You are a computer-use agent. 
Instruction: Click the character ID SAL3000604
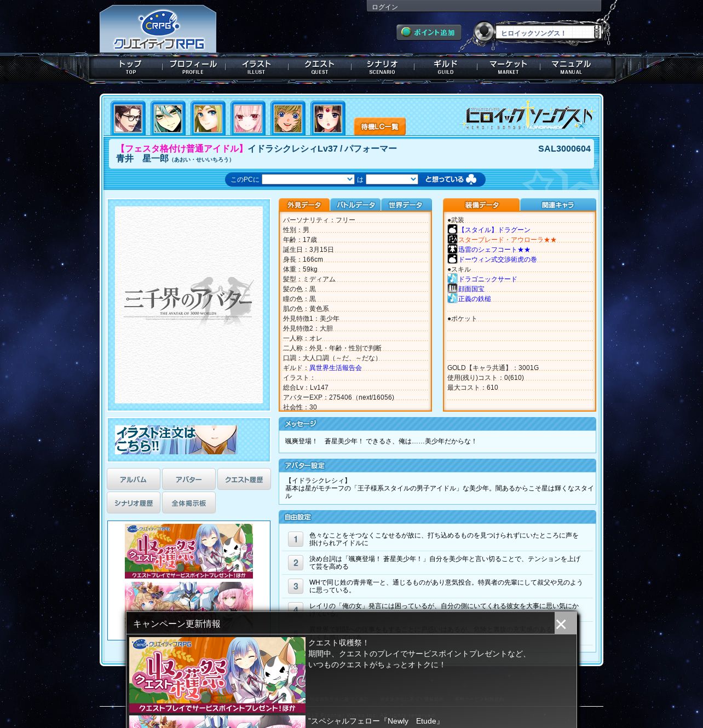click(564, 149)
